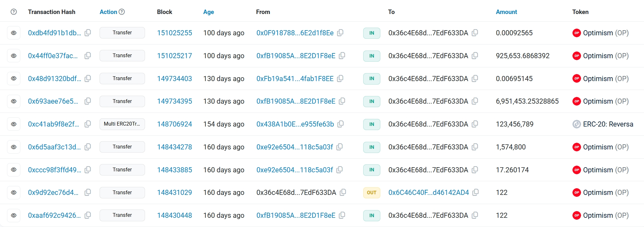
Task: Click the Amount column header
Action: tap(506, 12)
